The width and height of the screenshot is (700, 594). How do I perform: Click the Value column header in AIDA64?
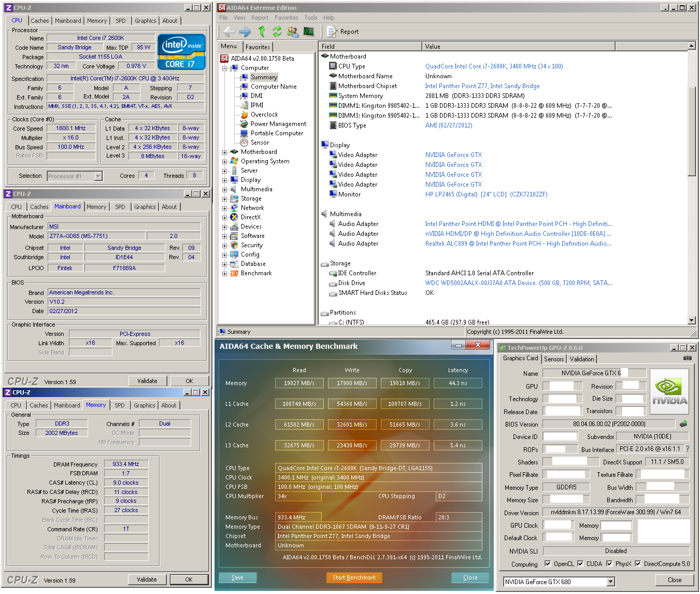[x=518, y=46]
